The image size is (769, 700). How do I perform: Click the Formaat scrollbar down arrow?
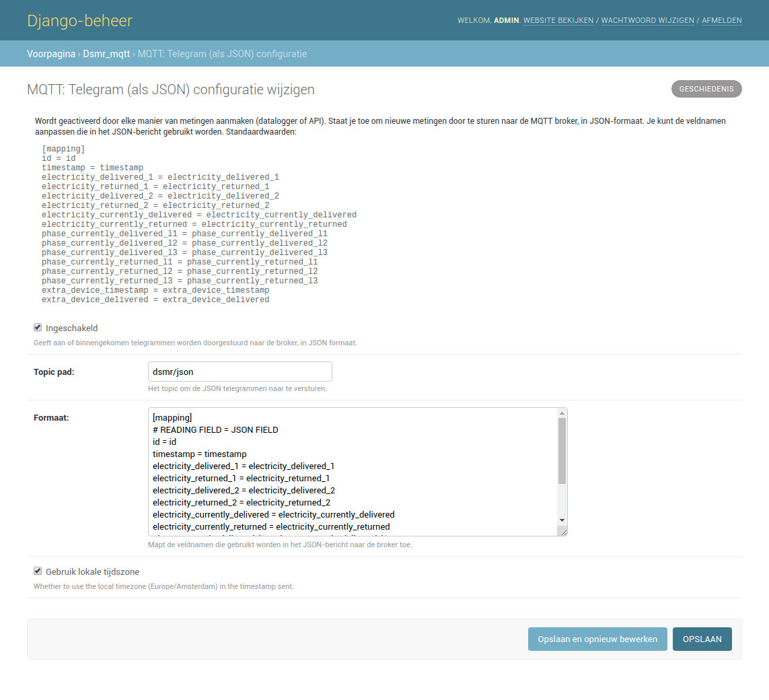pos(562,520)
